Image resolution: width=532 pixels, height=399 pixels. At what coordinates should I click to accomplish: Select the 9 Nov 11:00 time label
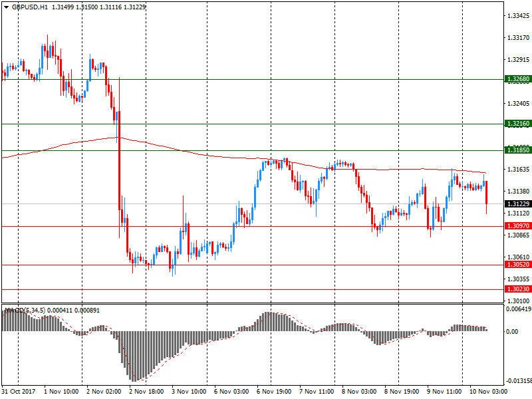(444, 392)
